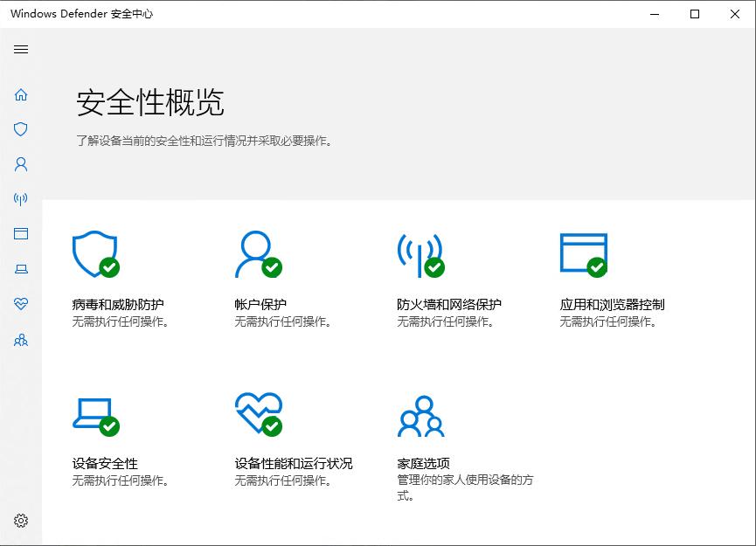
Task: Select the Home icon in the sidebar
Action: coord(20,94)
